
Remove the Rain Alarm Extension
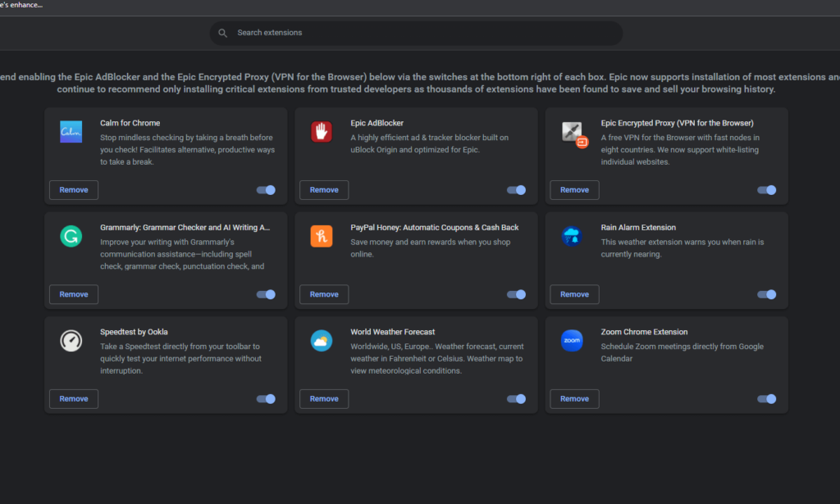574,294
